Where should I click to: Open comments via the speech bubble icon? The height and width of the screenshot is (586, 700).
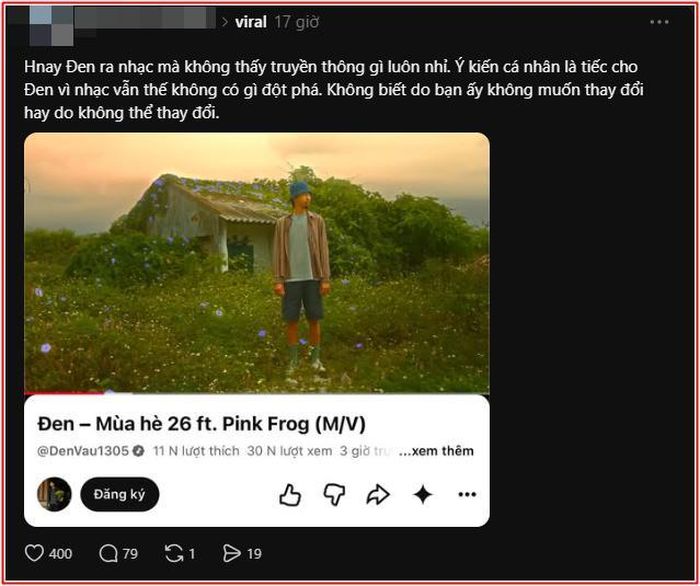108,553
